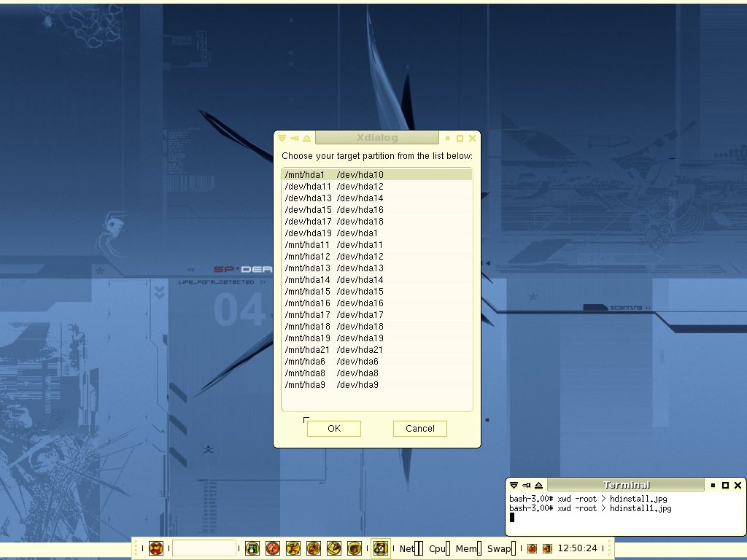Pick the /dev/hda15 /dev/hda16 list row
The width and height of the screenshot is (747, 560).
[377, 210]
